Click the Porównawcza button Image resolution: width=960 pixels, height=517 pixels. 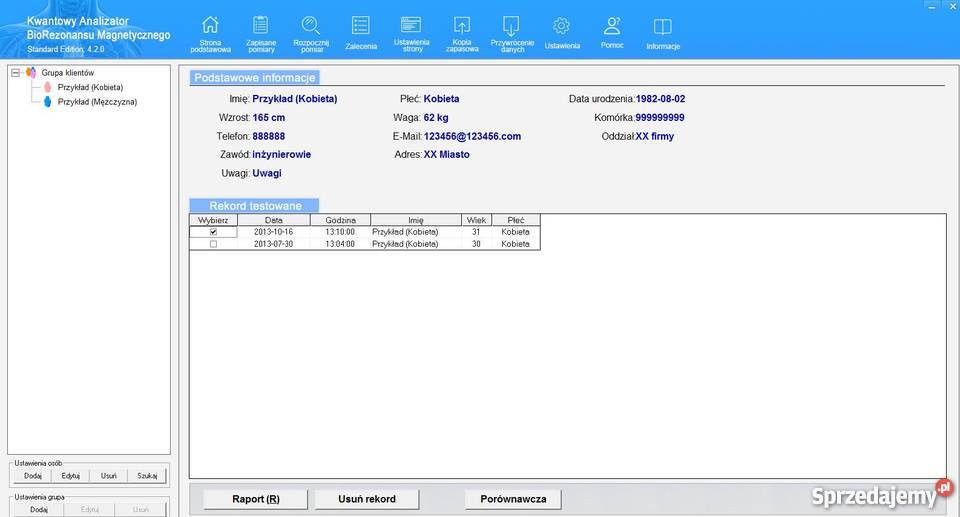(x=513, y=499)
